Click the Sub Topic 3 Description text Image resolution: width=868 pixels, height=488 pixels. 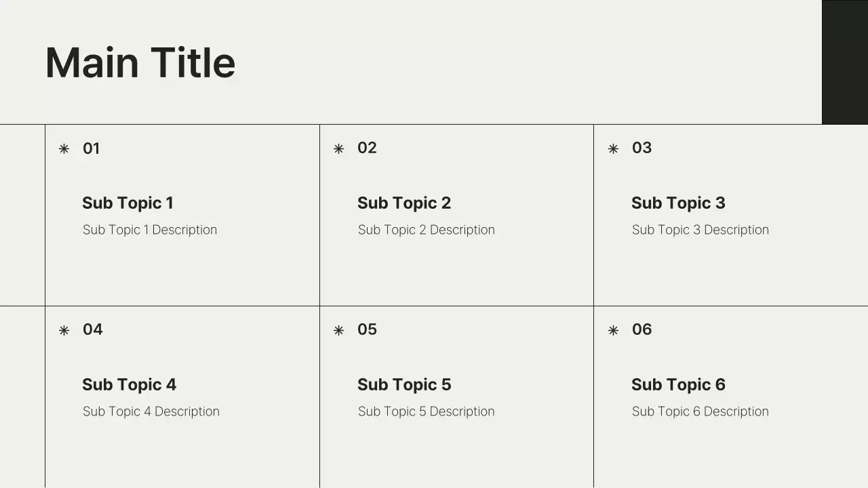[x=700, y=230]
